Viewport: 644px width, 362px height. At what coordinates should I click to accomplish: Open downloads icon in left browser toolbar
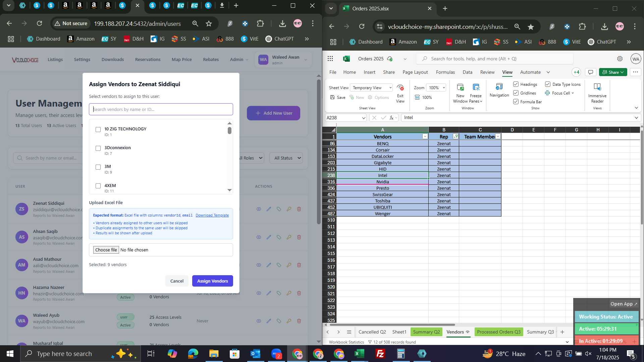click(x=282, y=23)
